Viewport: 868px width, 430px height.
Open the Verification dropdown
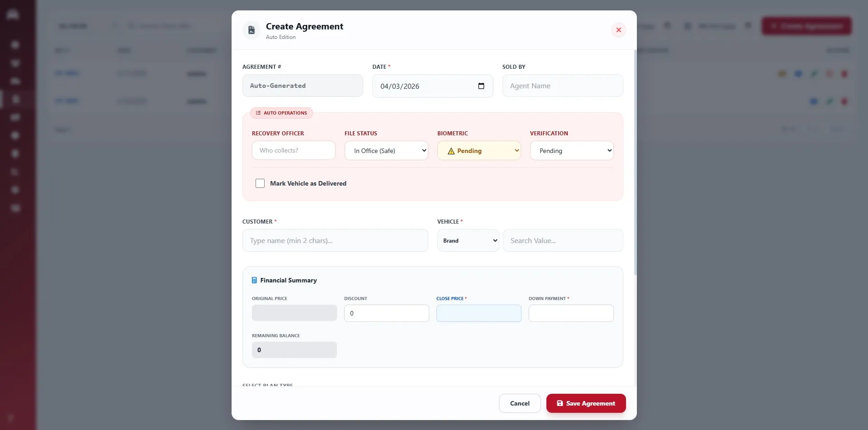pyautogui.click(x=571, y=151)
